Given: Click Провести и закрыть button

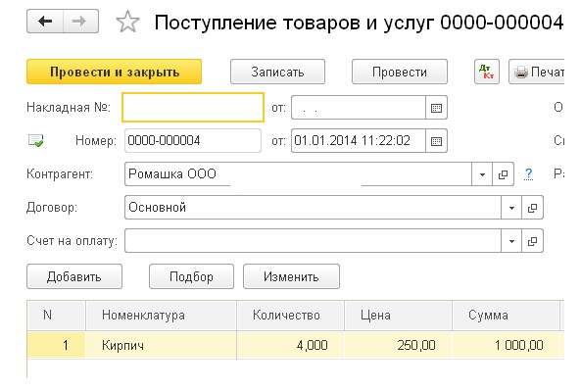Looking at the screenshot, I should click(114, 72).
